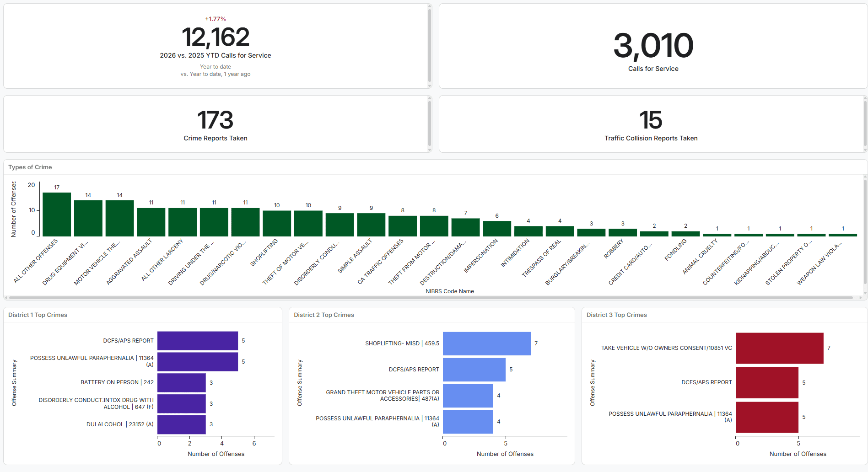Click the Crime Reports panel vertical scrollbar
868x472 pixels.
429,123
